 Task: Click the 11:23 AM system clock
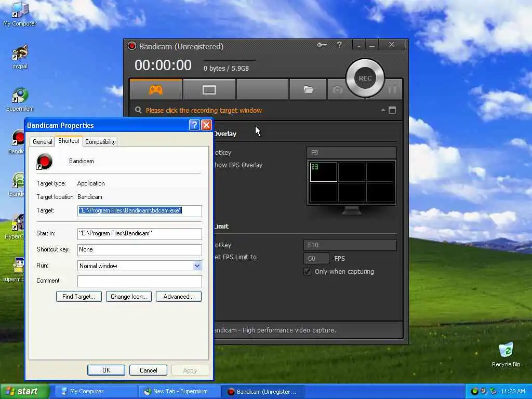point(513,392)
